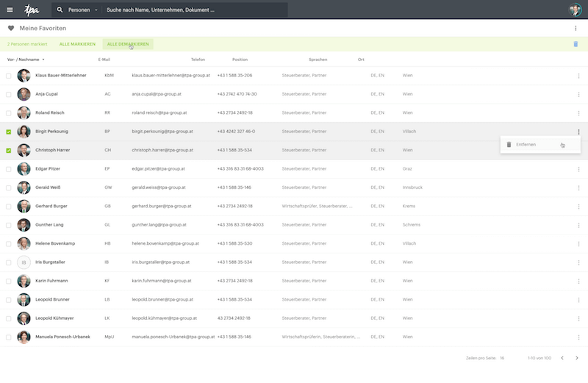Select checkbox for Karin Fuhrmann

[x=9, y=282]
